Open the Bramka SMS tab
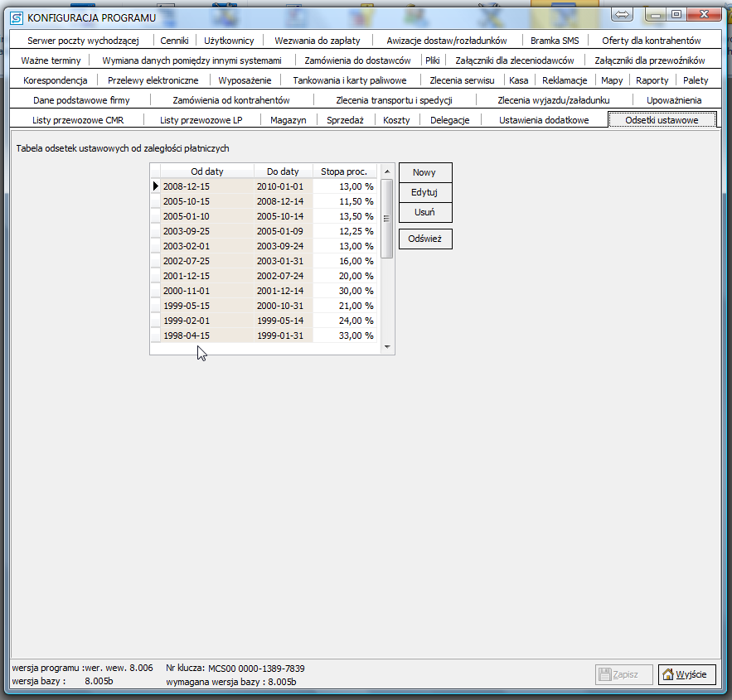 click(x=555, y=41)
